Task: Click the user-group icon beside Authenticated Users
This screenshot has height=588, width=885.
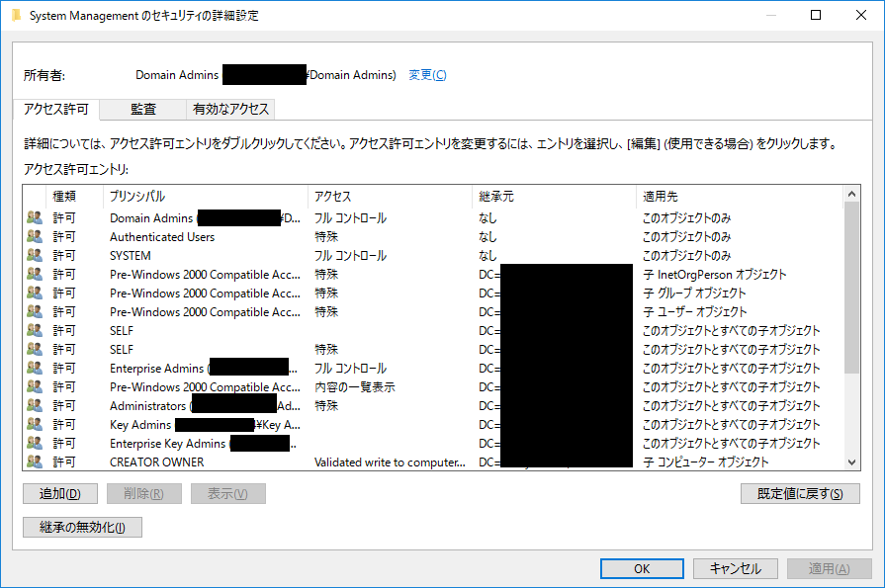Action: 35,237
